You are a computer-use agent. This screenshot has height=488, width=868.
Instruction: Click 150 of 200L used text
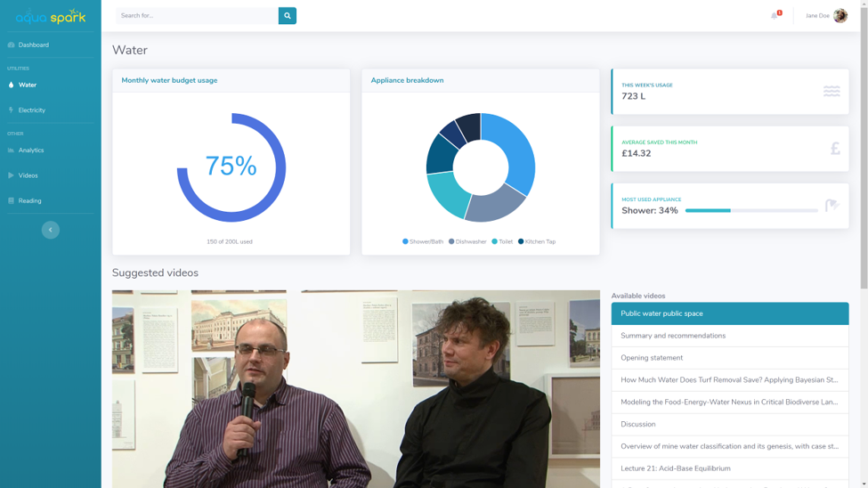click(229, 241)
